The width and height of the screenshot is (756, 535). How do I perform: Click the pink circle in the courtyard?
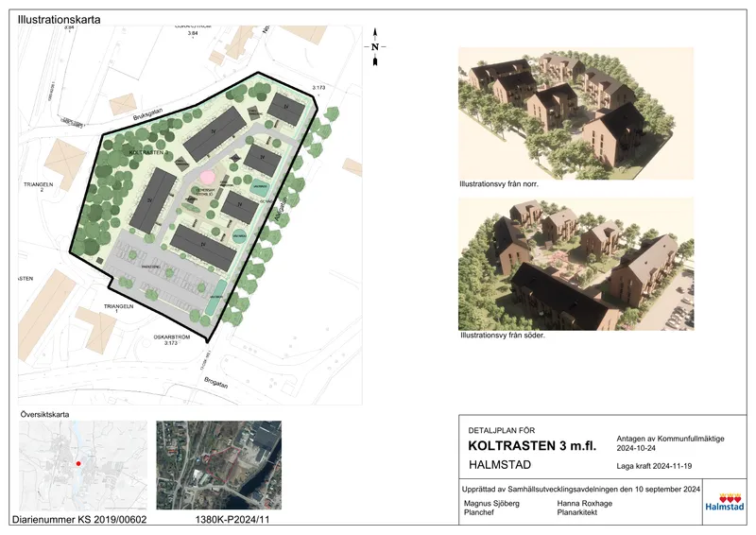[207, 177]
